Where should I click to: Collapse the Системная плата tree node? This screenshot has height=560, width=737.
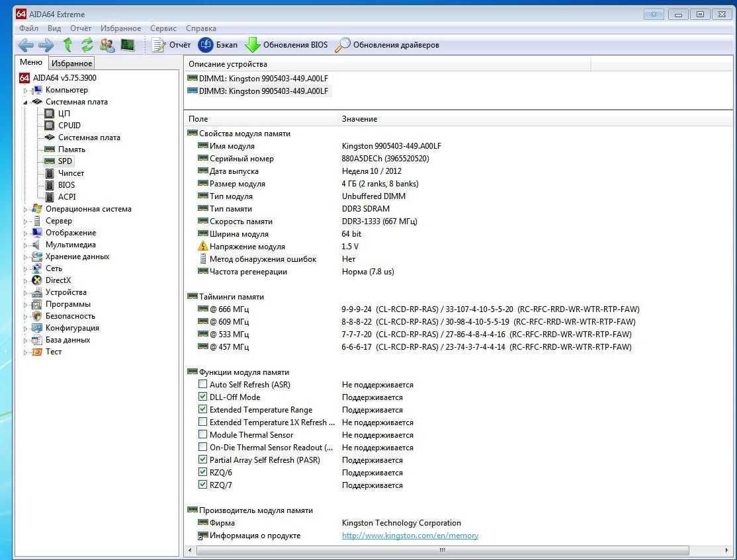click(x=25, y=102)
